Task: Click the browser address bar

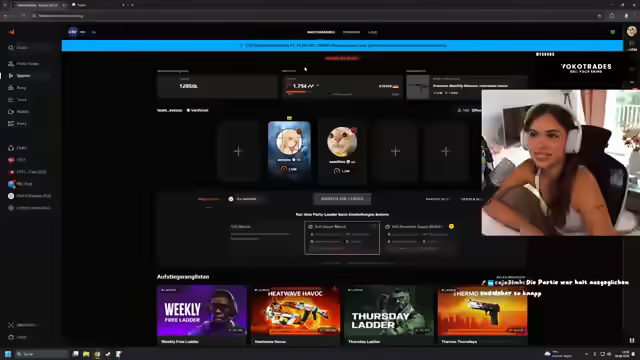Action: [x=310, y=16]
